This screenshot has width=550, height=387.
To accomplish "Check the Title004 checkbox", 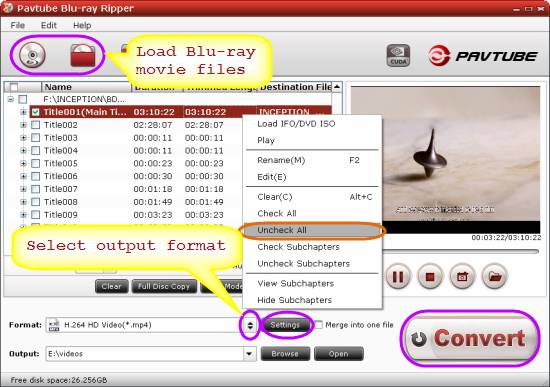I will 35,151.
